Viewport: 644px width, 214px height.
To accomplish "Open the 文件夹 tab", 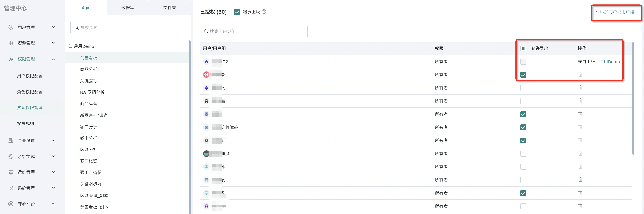I will (x=169, y=7).
